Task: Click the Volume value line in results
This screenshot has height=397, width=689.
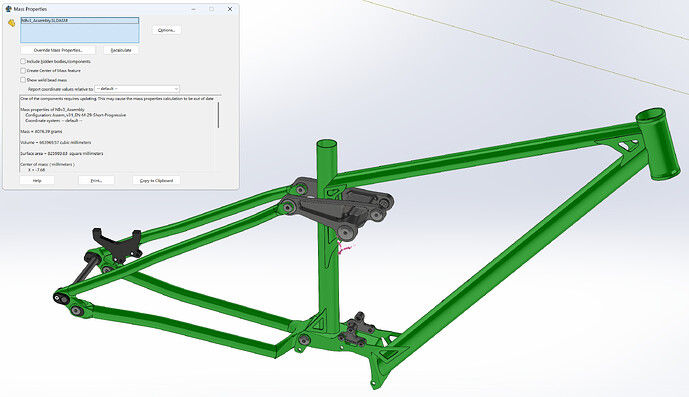Action: pyautogui.click(x=56, y=142)
